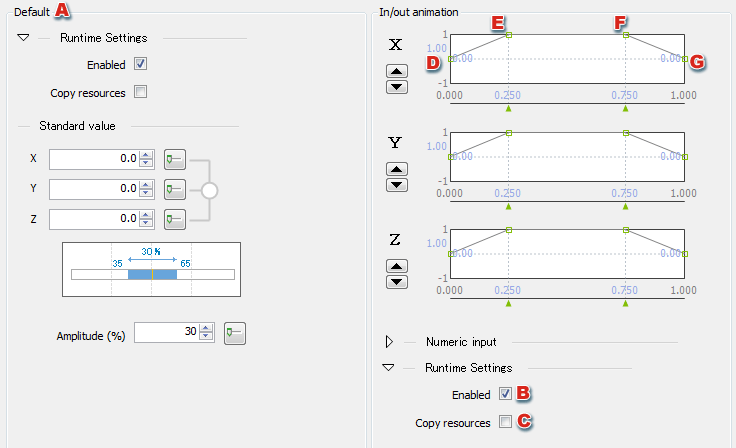Click the Y value link icon button
736x448 pixels.
click(x=174, y=188)
